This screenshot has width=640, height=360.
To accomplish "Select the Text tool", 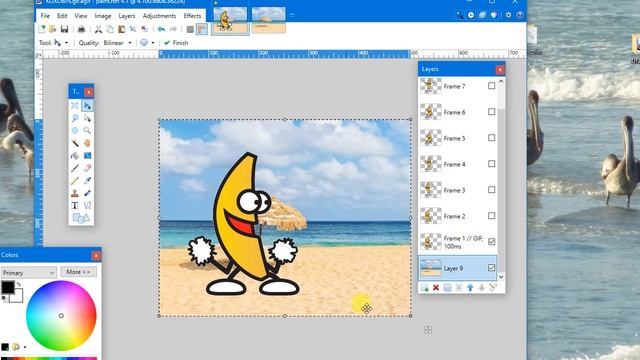I will (75, 205).
